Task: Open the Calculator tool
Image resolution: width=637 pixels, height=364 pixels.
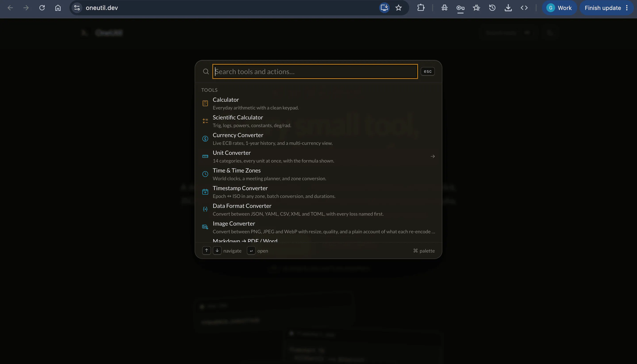Action: (318, 103)
